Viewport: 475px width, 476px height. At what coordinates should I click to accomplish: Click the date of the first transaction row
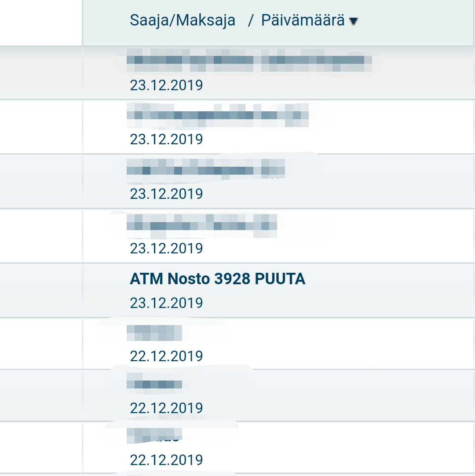(166, 85)
